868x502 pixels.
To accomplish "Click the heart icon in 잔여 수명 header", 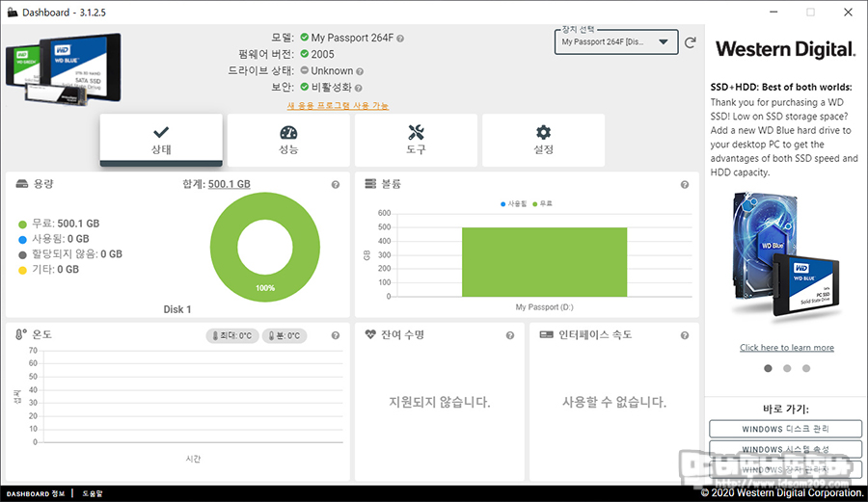I will click(370, 334).
